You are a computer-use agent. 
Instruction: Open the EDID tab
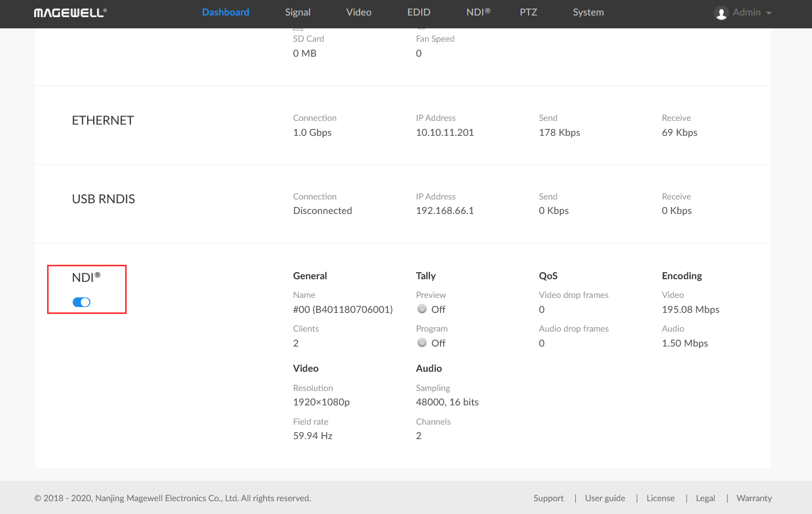[419, 12]
